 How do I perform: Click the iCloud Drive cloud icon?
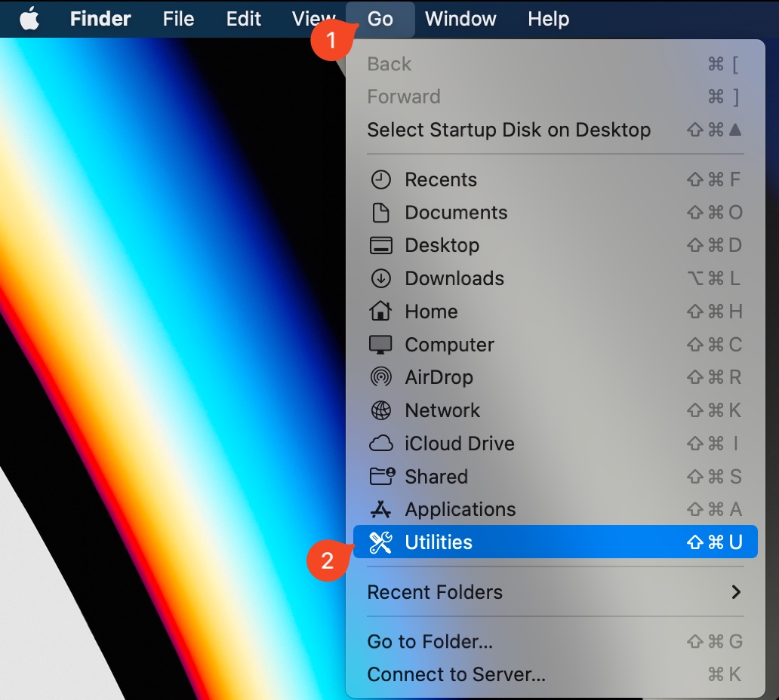coord(381,444)
